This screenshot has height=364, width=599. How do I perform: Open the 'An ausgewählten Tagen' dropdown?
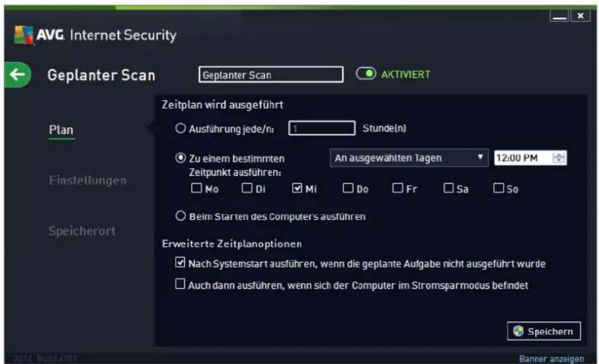[409, 158]
